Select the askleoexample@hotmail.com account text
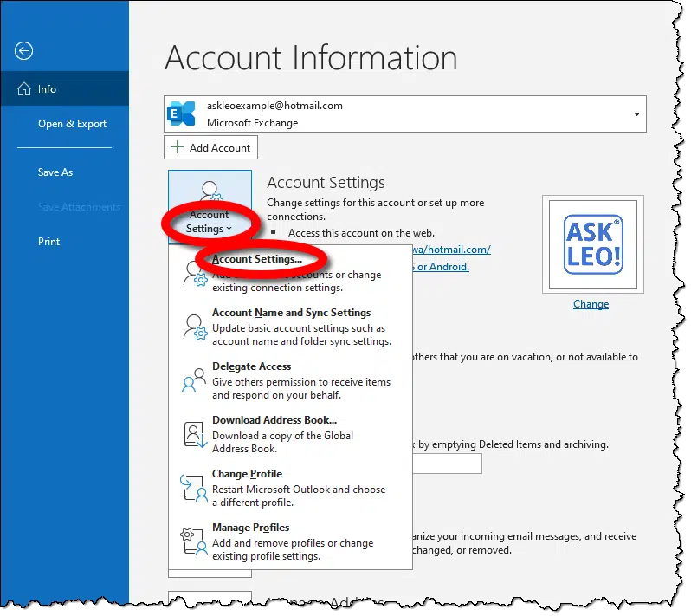The height and width of the screenshot is (616, 691). 274,106
